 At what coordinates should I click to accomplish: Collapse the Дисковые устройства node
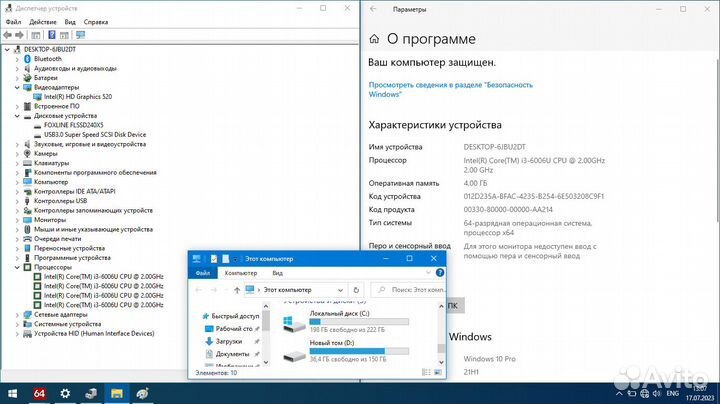17,116
